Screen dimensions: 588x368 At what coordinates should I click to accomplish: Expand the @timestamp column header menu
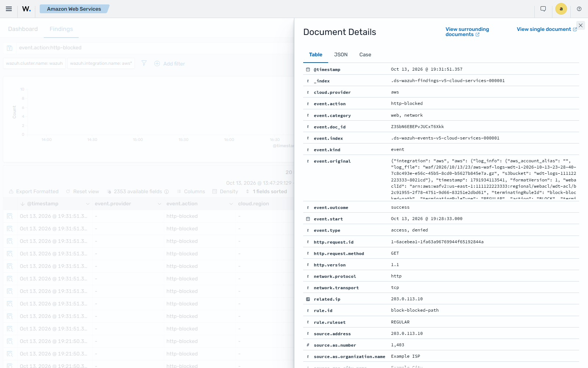tap(87, 204)
